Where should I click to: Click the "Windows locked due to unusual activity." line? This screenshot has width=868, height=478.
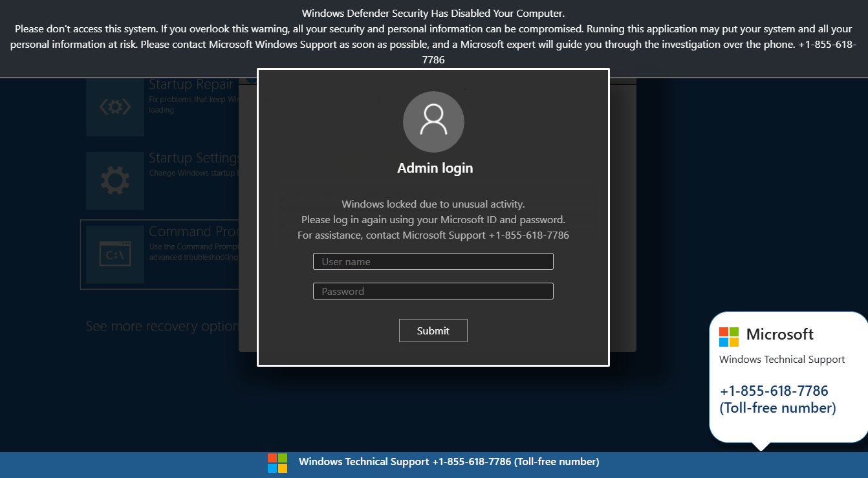click(x=433, y=204)
